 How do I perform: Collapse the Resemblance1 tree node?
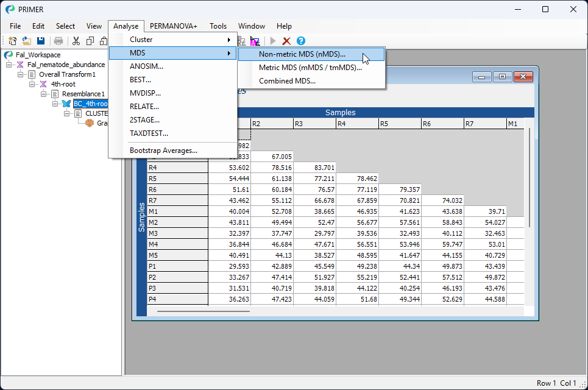point(44,94)
